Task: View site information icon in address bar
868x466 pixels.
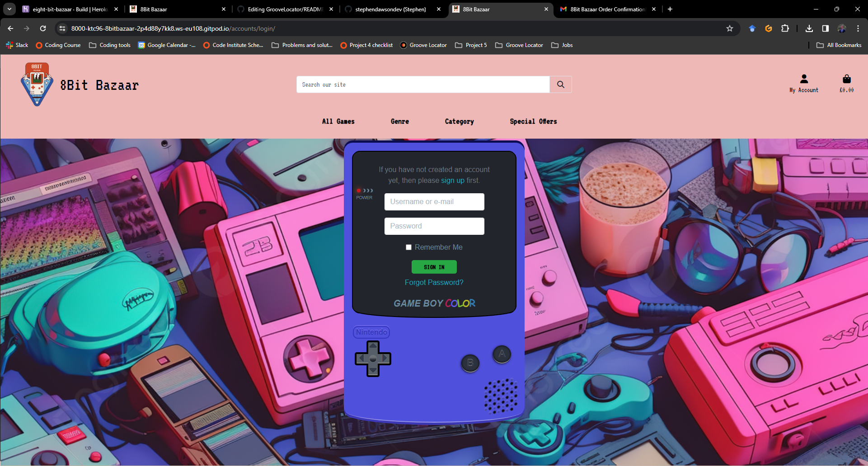Action: pyautogui.click(x=62, y=28)
